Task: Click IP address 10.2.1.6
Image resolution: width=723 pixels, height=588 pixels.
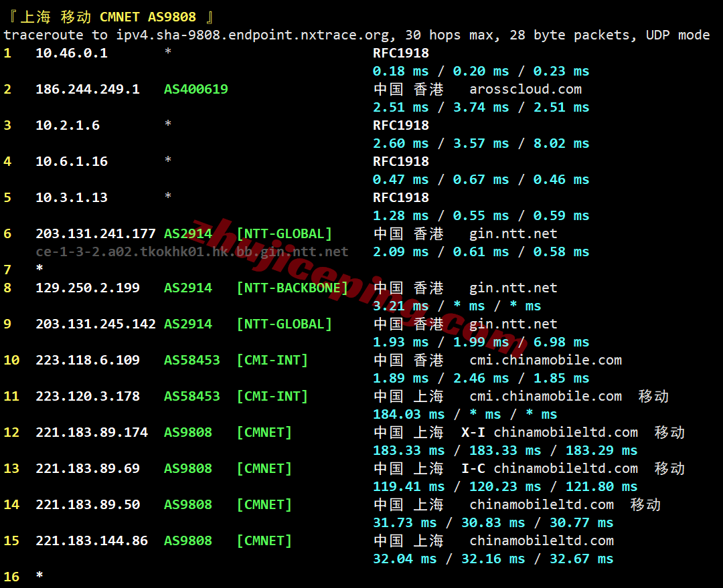Action: [x=68, y=125]
